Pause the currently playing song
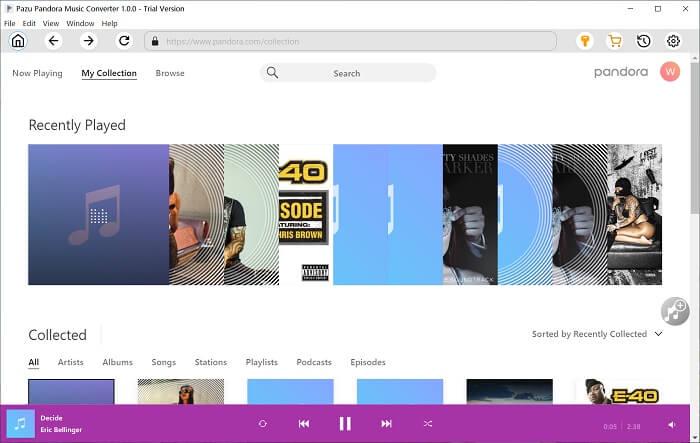 (345, 424)
